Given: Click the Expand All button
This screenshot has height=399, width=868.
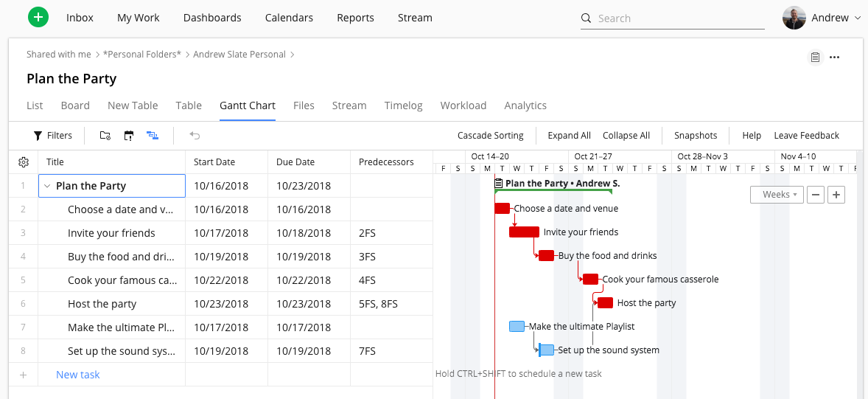Looking at the screenshot, I should pos(569,136).
